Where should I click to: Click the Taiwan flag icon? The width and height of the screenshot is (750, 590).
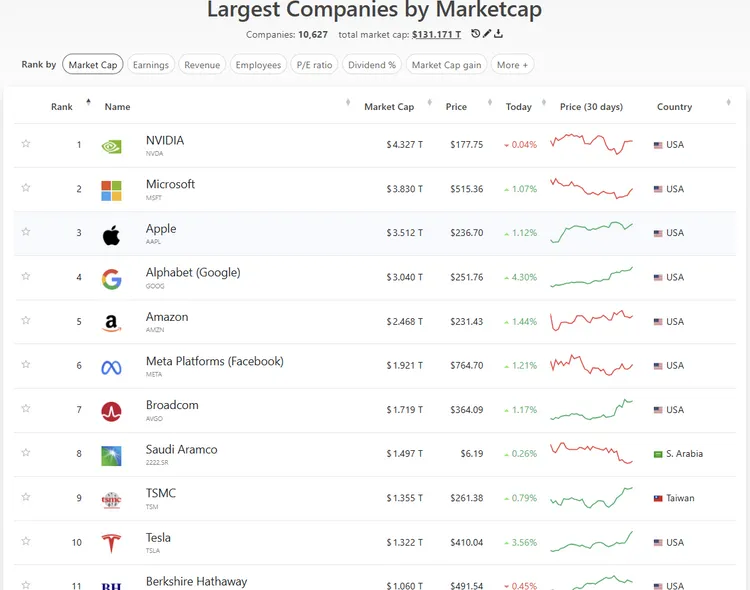pos(658,499)
